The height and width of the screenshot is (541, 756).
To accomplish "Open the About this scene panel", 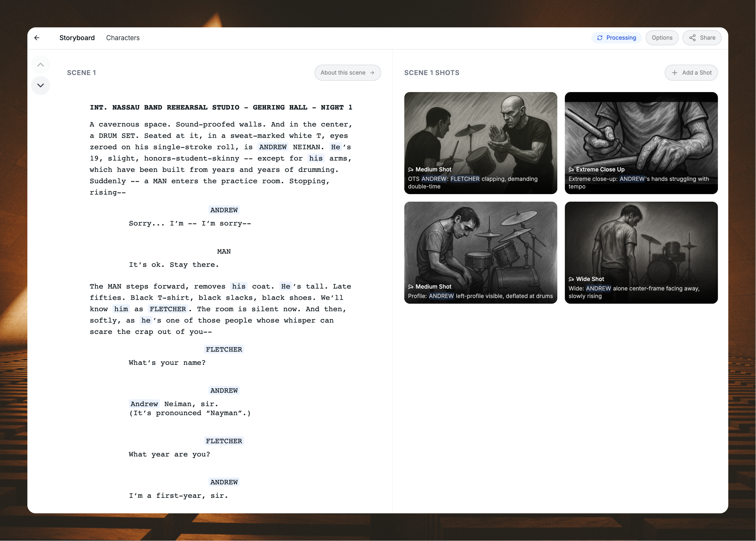I will 347,73.
